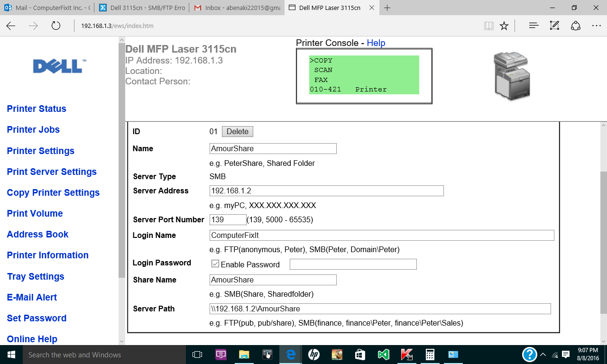
Task: Click the sidebar scroll down arrow
Action: [x=122, y=341]
